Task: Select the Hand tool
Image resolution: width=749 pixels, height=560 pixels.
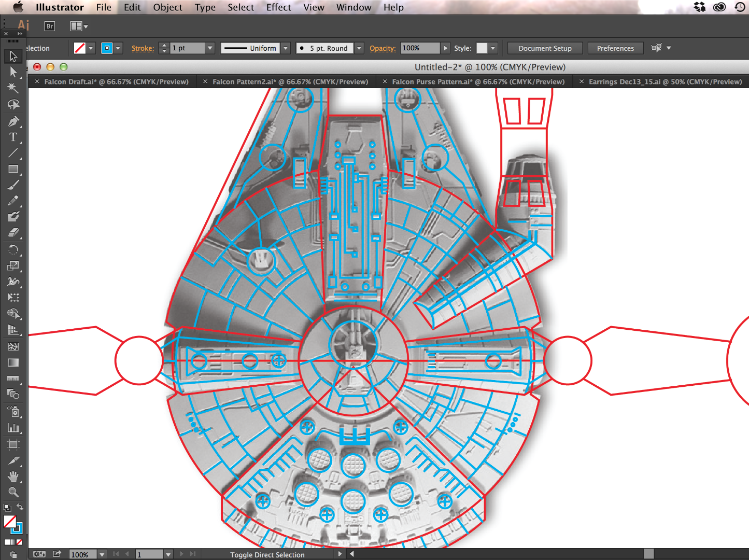Action: click(x=13, y=477)
